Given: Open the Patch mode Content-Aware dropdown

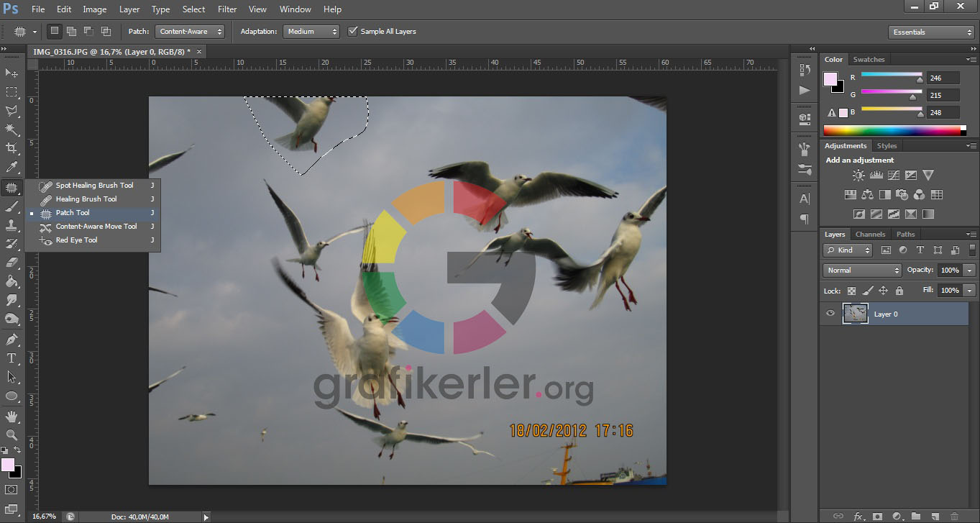Looking at the screenshot, I should [190, 32].
